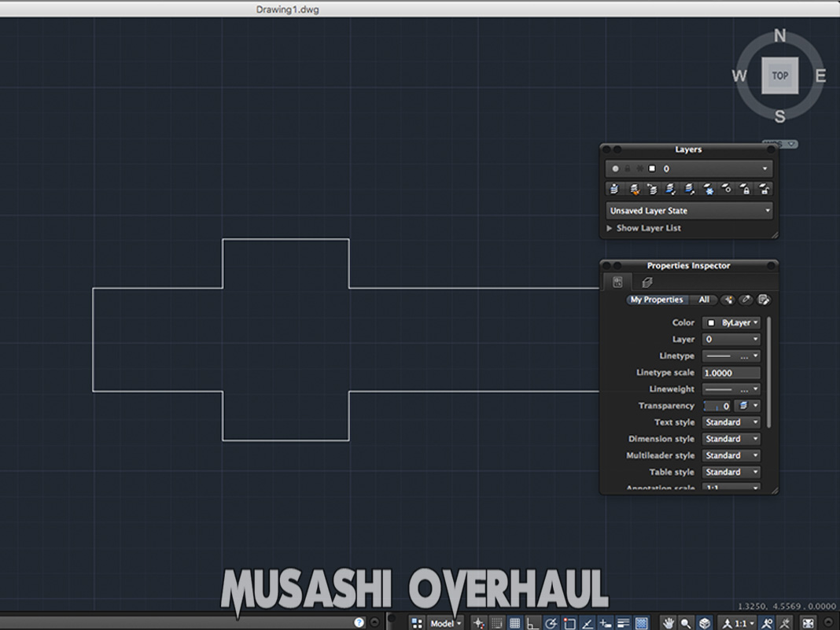This screenshot has height=630, width=840.
Task: Click the Unlock Layer open-padlock icon
Action: (x=764, y=189)
